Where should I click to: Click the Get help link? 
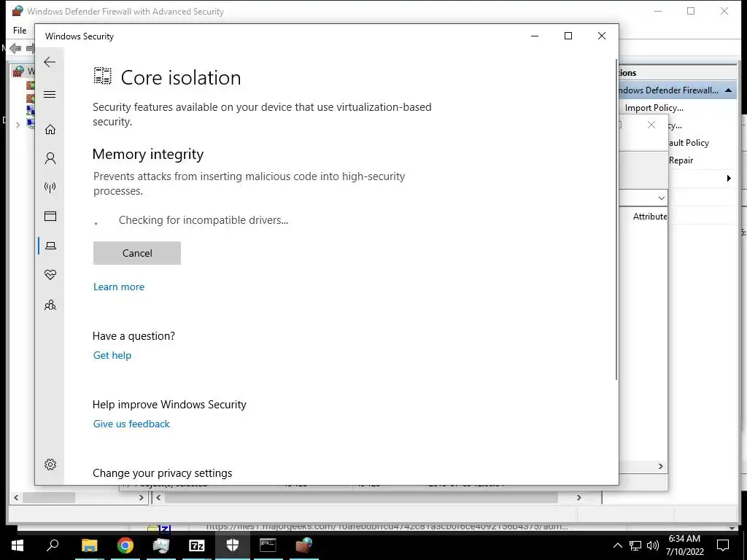tap(112, 355)
